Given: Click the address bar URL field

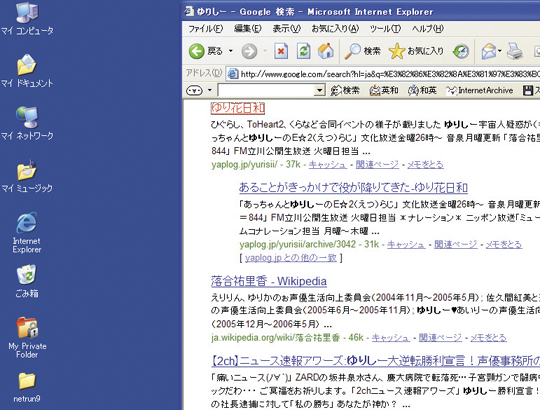Looking at the screenshot, I should (383, 73).
